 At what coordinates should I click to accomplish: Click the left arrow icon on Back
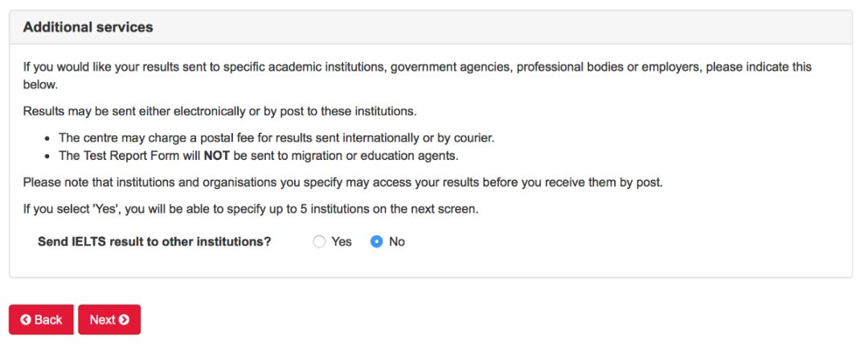click(x=26, y=320)
